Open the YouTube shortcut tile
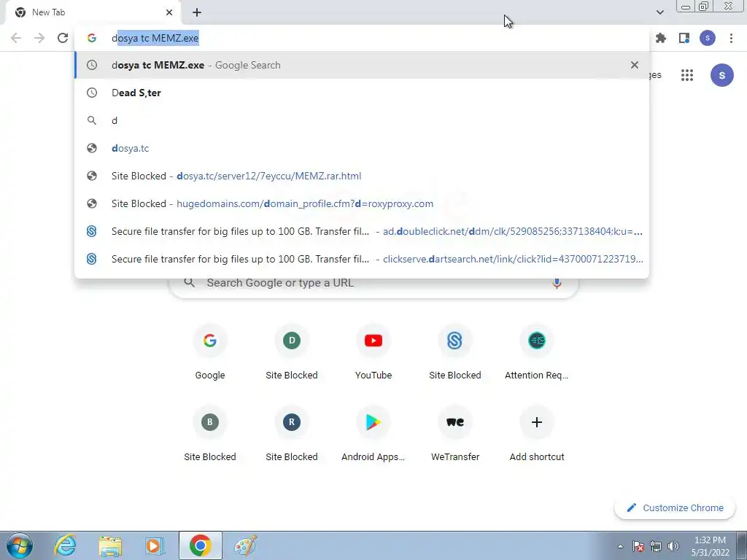Screen dimensions: 747x560 point(373,353)
